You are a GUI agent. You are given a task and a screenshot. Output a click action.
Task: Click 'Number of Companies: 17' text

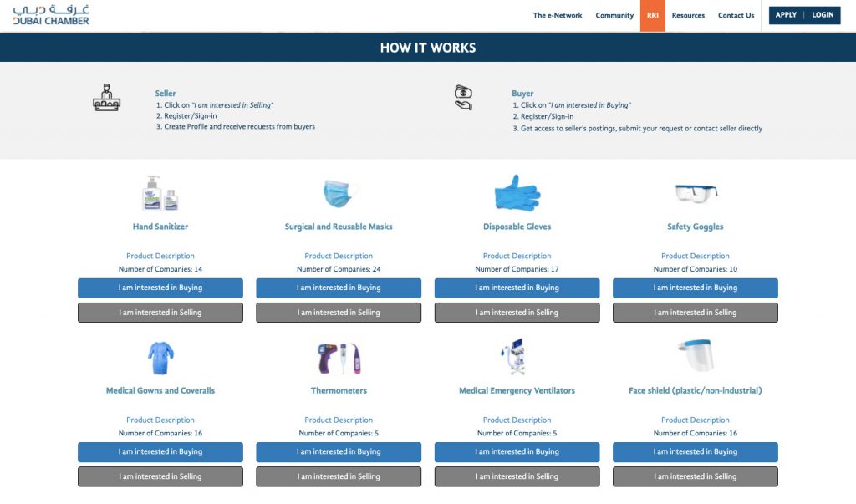[517, 269]
